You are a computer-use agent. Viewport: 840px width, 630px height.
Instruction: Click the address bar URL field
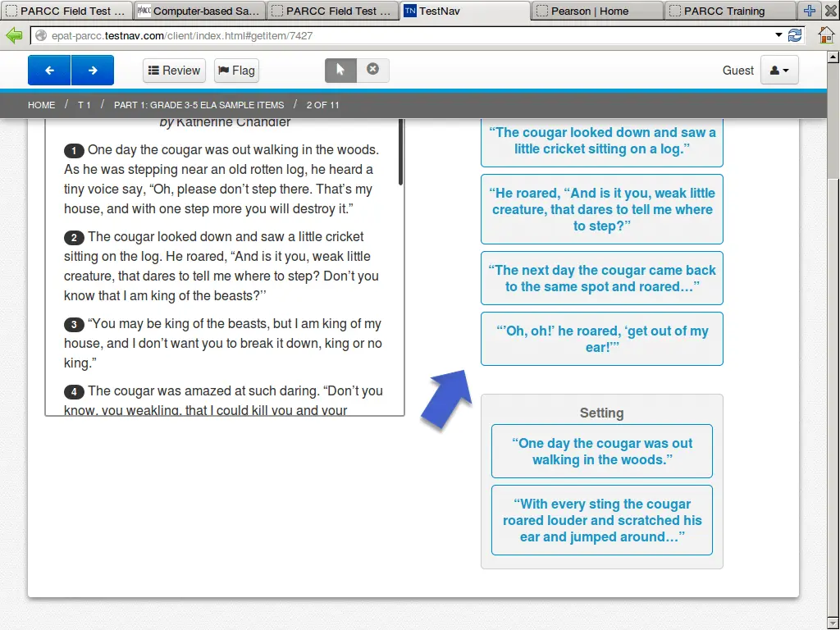point(402,36)
